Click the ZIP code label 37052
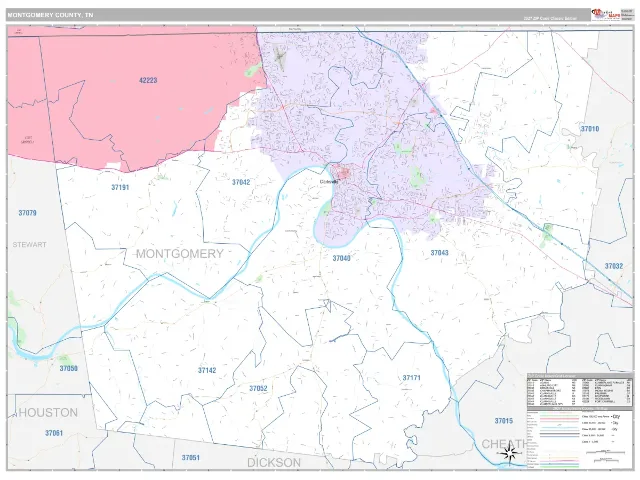The width and height of the screenshot is (640, 480). 258,388
